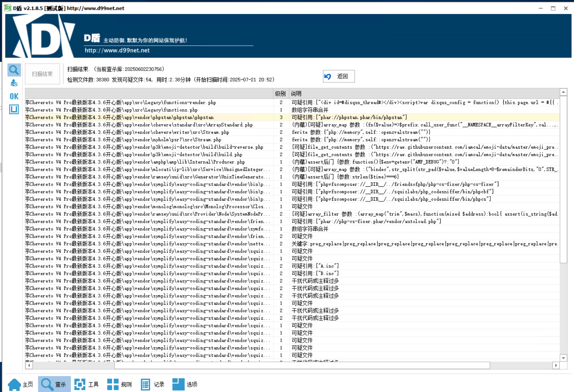Select the functions-render.php result row
This screenshot has width=574, height=392.
pos(292,102)
